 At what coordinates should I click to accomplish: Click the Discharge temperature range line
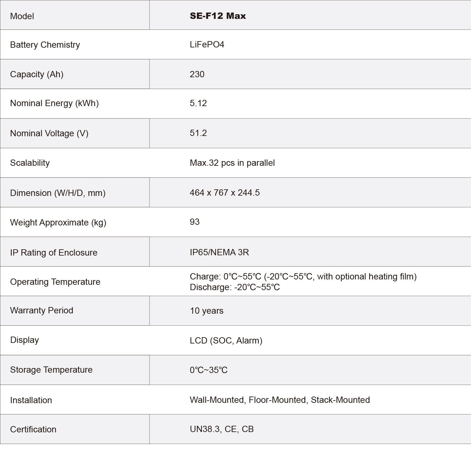[235, 287]
